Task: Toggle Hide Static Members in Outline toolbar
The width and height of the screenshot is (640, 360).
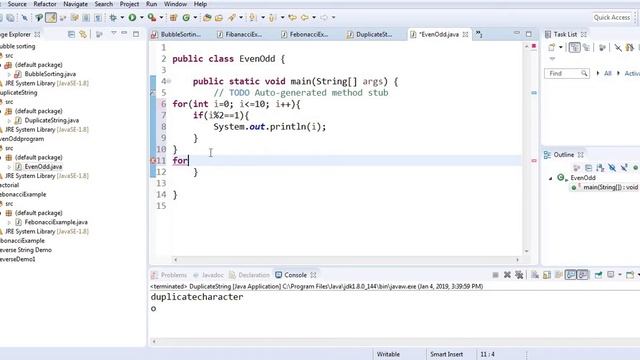Action: click(624, 168)
